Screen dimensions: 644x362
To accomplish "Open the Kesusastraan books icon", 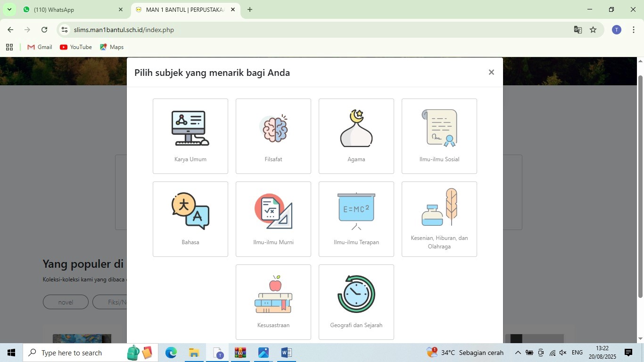I will 273,295.
